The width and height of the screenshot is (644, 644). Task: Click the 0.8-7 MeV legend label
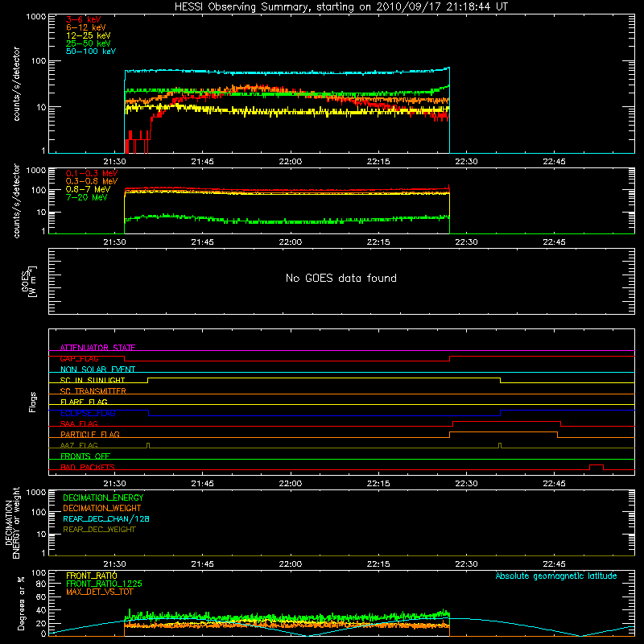click(88, 189)
